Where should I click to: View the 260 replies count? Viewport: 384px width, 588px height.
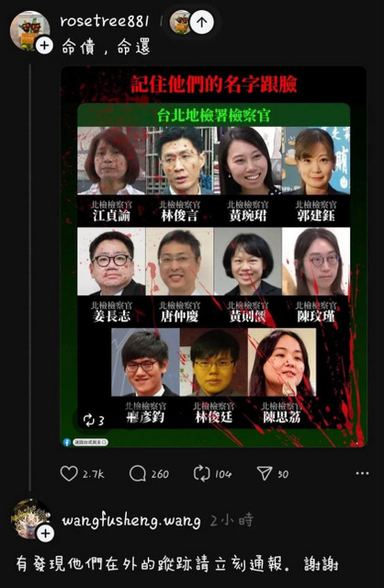[x=160, y=474]
